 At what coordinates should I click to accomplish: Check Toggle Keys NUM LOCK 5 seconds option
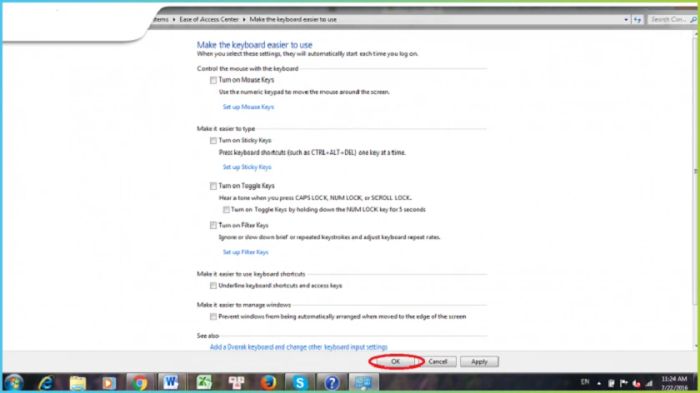[x=226, y=209]
